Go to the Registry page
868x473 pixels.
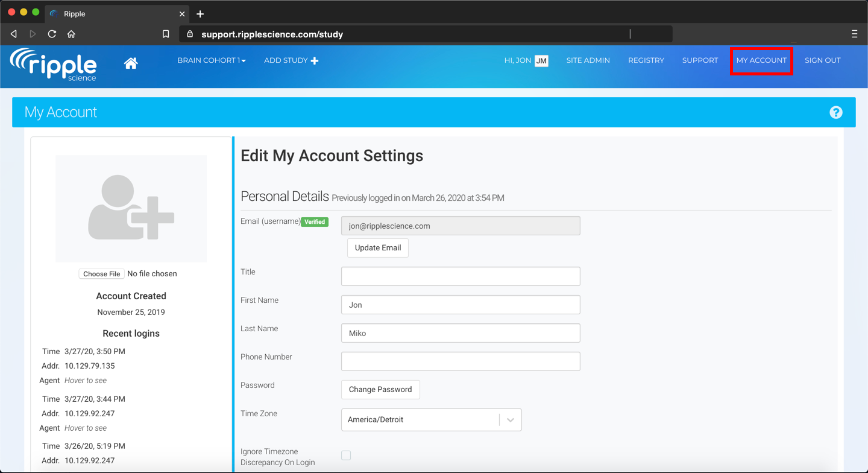646,60
